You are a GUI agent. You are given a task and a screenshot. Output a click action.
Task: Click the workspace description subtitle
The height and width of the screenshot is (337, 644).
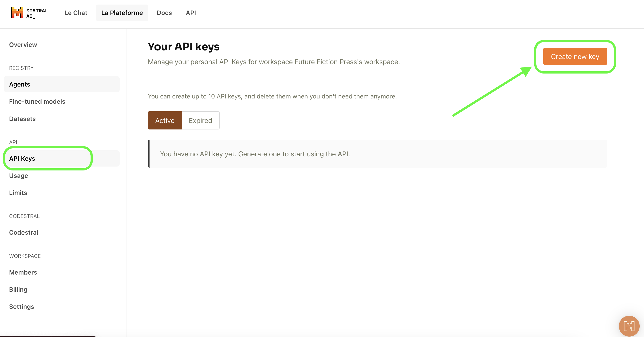click(x=274, y=62)
